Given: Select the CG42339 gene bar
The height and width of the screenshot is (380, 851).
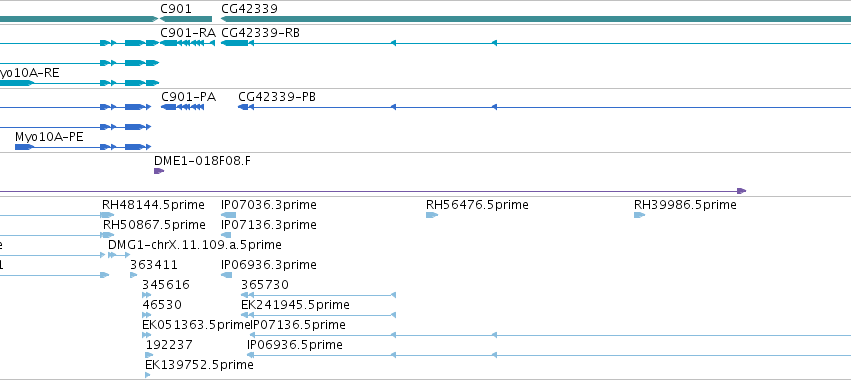Looking at the screenshot, I should [536, 19].
